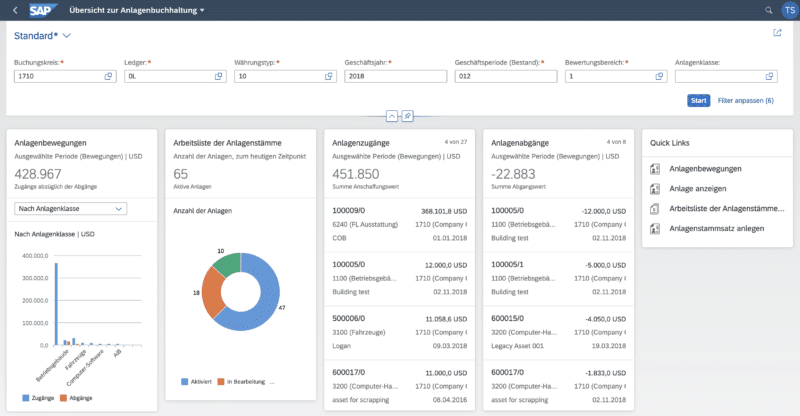The width and height of the screenshot is (800, 416).
Task: Open value help for Anlagenklasse field
Action: pyautogui.click(x=769, y=76)
